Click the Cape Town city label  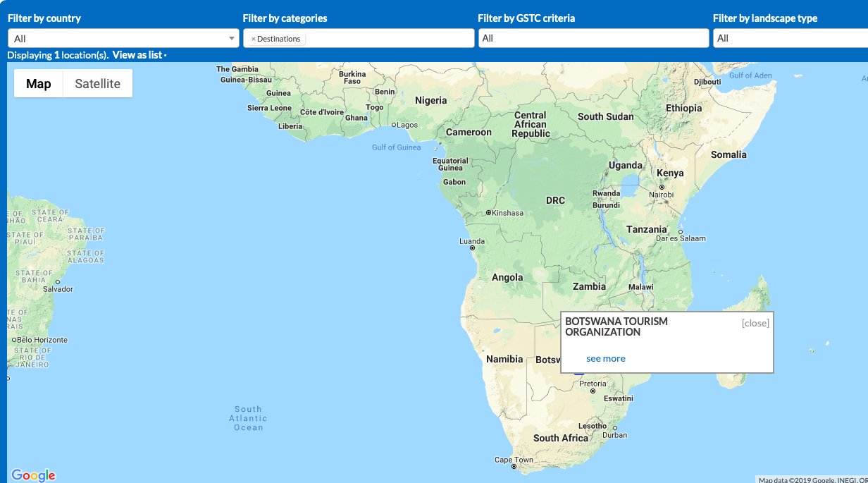514,460
